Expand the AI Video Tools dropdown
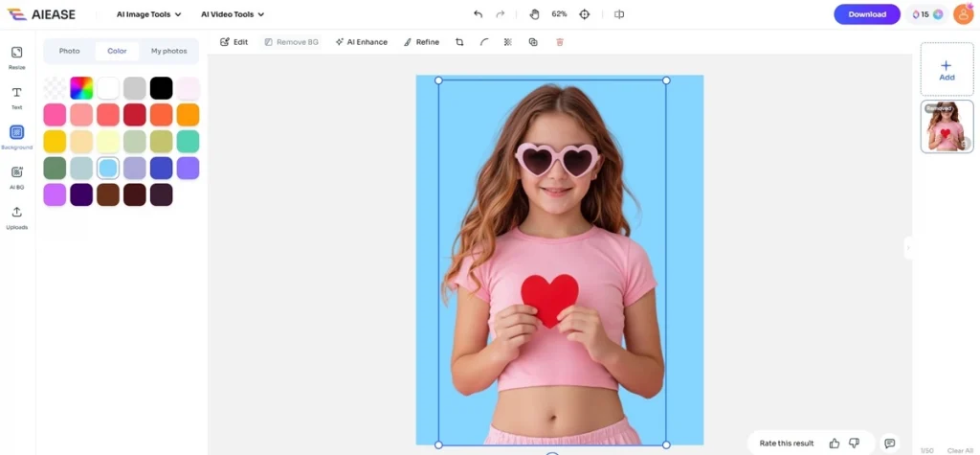The image size is (980, 455). click(233, 14)
